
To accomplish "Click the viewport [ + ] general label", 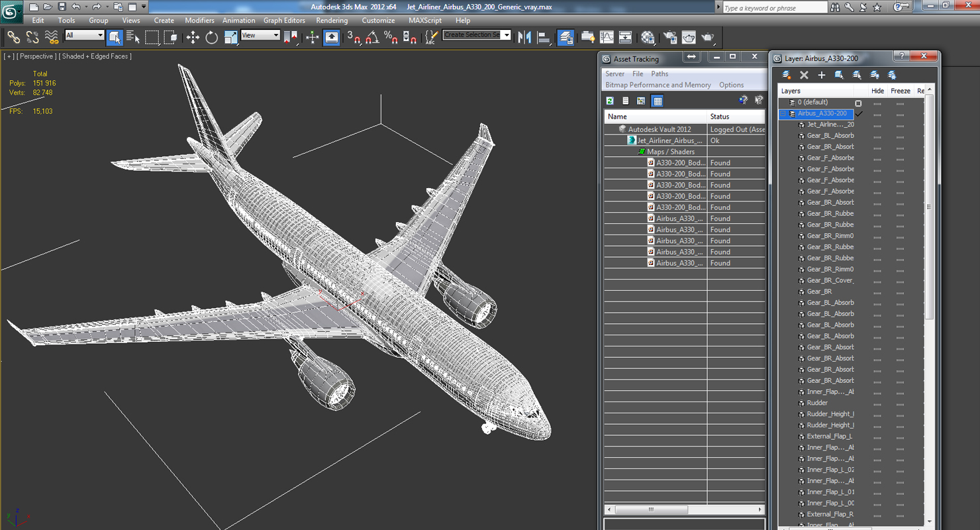I will [x=9, y=56].
